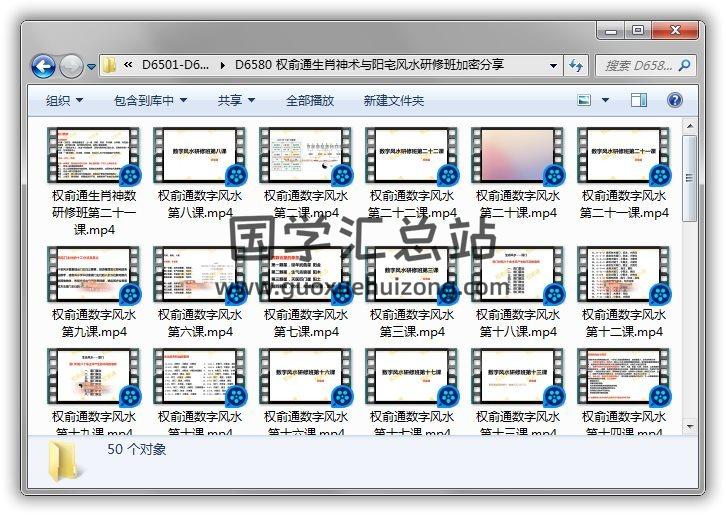Select the 权前通数字风水第六课.mp4 thumbnail
The height and width of the screenshot is (516, 726).
(x=200, y=275)
